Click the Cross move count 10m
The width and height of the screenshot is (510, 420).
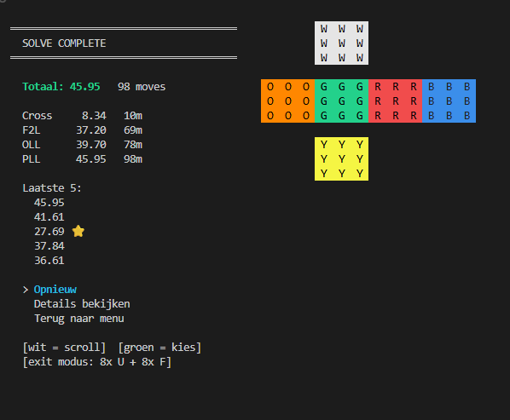click(x=133, y=116)
